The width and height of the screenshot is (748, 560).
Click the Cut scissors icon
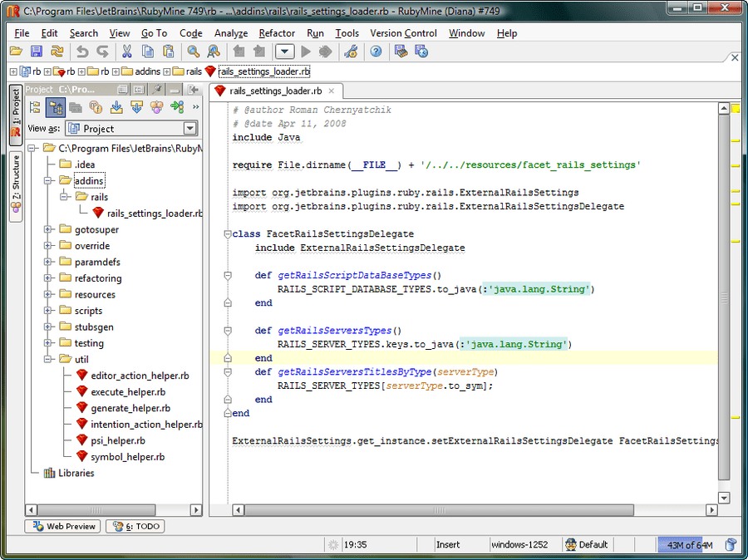coord(127,52)
